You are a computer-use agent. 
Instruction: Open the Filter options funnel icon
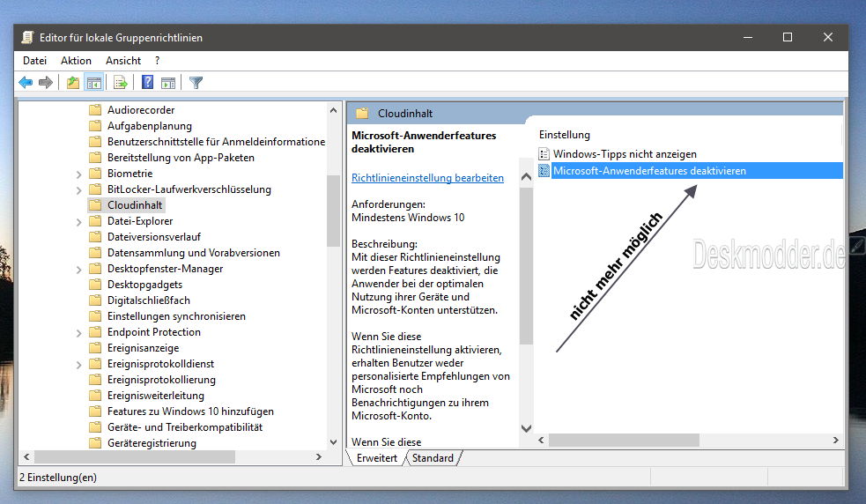point(196,83)
